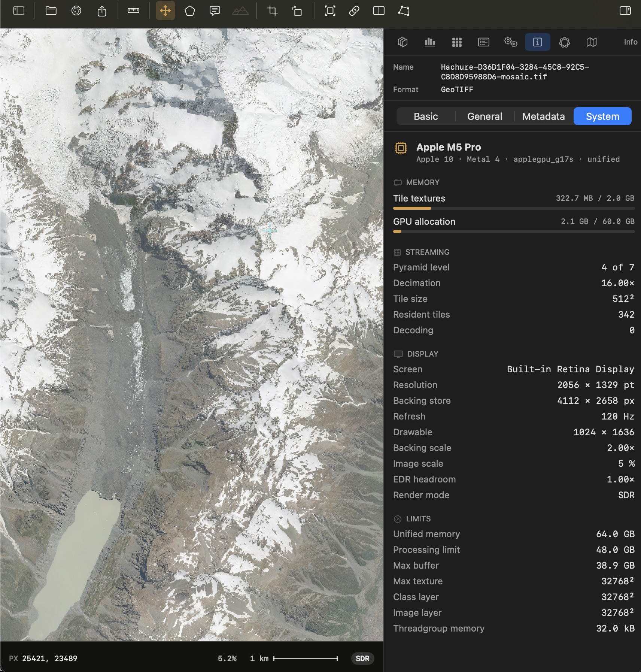Viewport: 641px width, 672px height.
Task: Click the Resident tiles value 342
Action: 626,315
